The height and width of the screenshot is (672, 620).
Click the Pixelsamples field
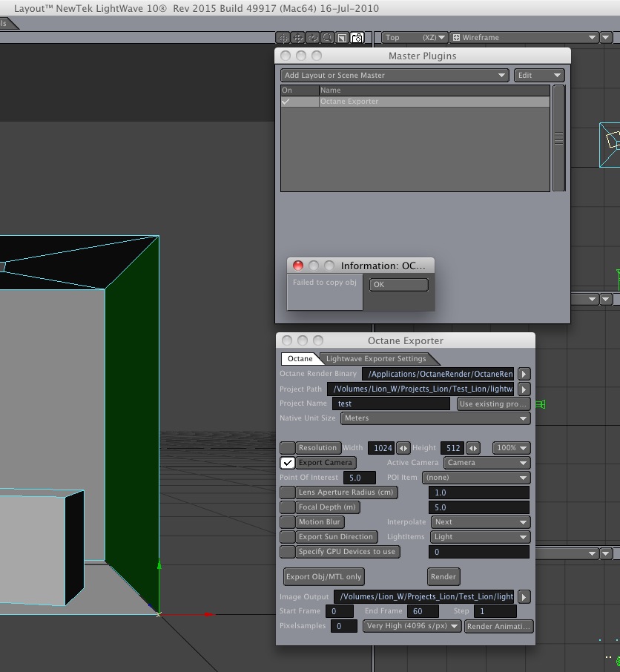[344, 626]
